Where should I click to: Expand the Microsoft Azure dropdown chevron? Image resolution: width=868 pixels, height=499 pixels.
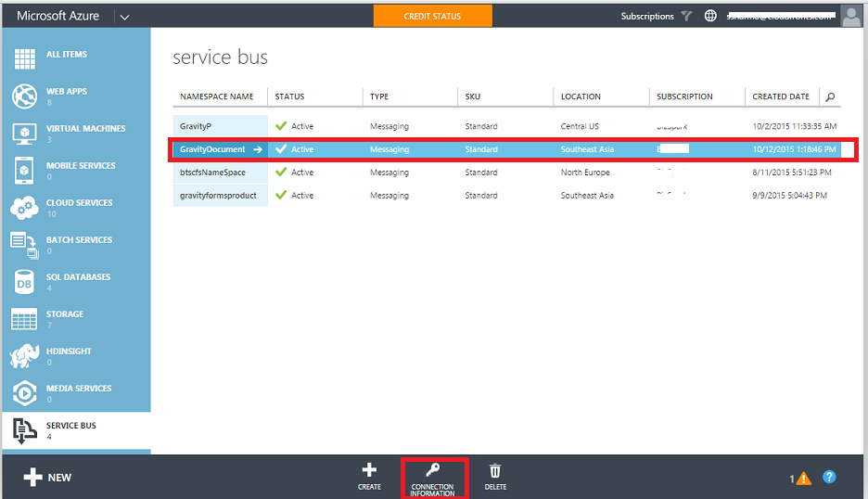[125, 16]
